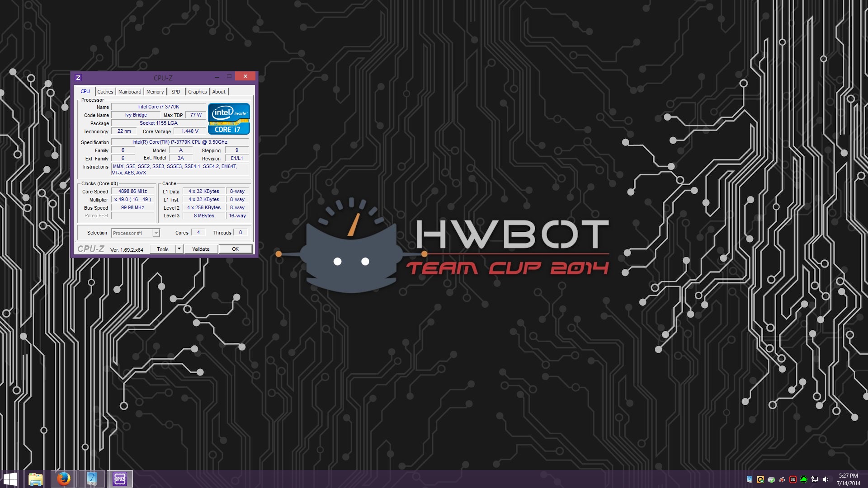Viewport: 868px width, 488px height.
Task: Click the Max TDP value '77 W'
Action: pos(196,115)
